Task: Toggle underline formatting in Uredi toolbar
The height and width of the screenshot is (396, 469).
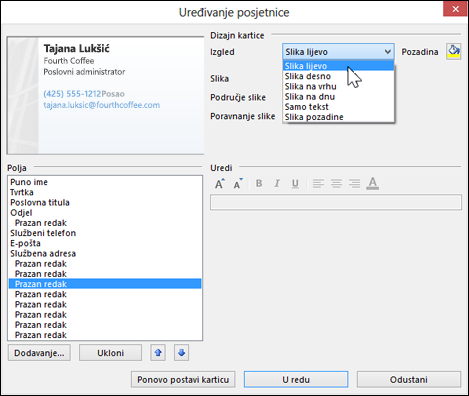Action: [295, 184]
